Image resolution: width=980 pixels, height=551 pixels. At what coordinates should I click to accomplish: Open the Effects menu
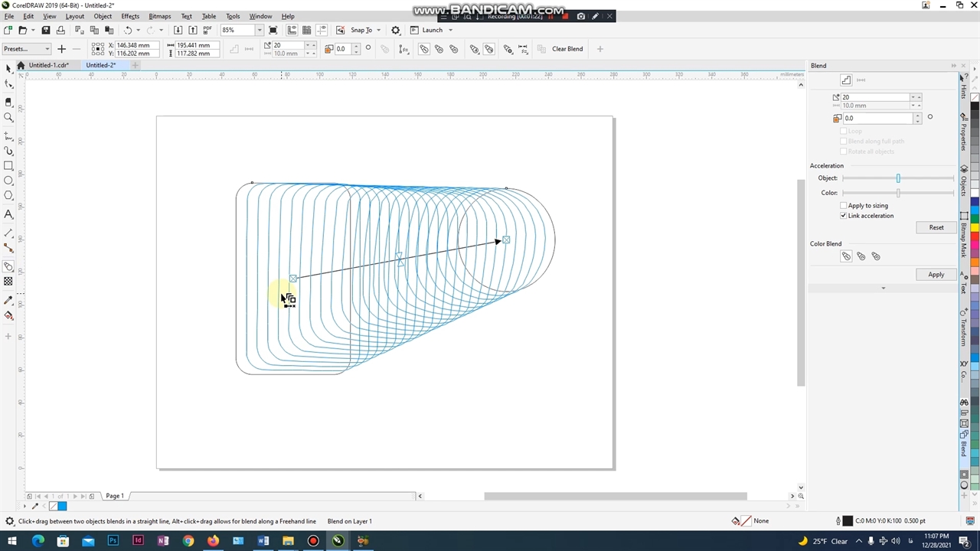(130, 16)
